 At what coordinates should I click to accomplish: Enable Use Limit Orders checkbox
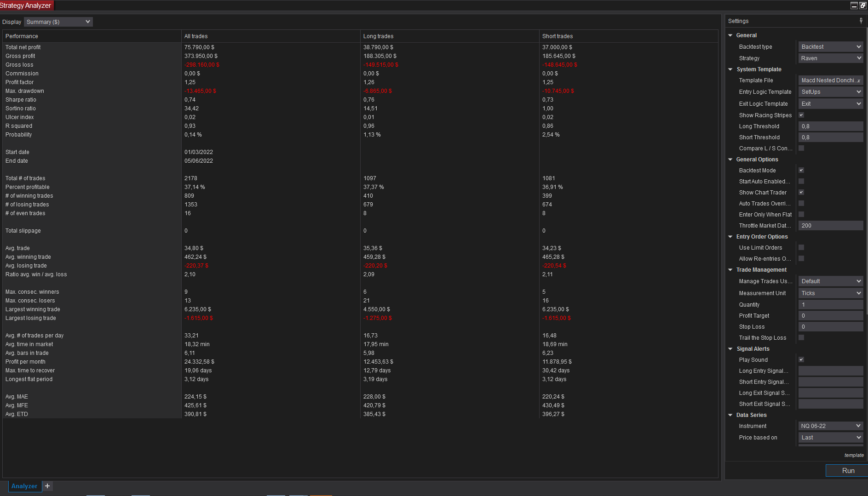coord(801,248)
